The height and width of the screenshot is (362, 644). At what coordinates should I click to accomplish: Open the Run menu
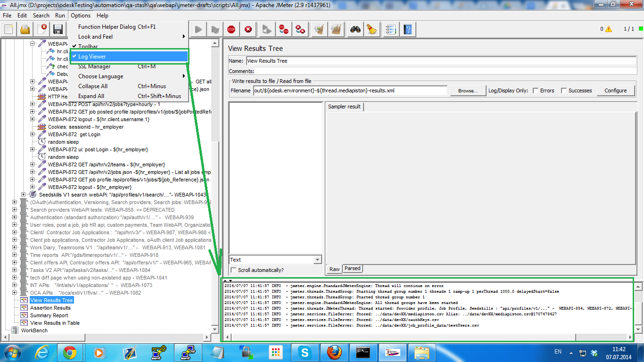point(60,16)
